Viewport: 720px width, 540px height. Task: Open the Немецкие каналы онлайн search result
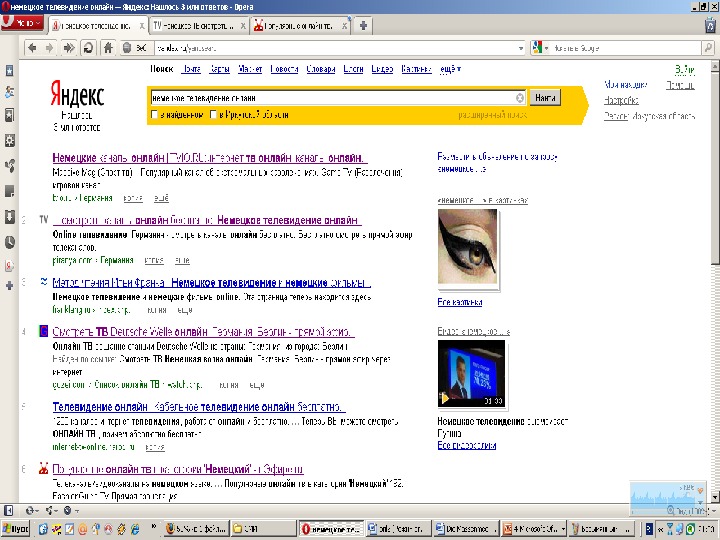click(210, 158)
